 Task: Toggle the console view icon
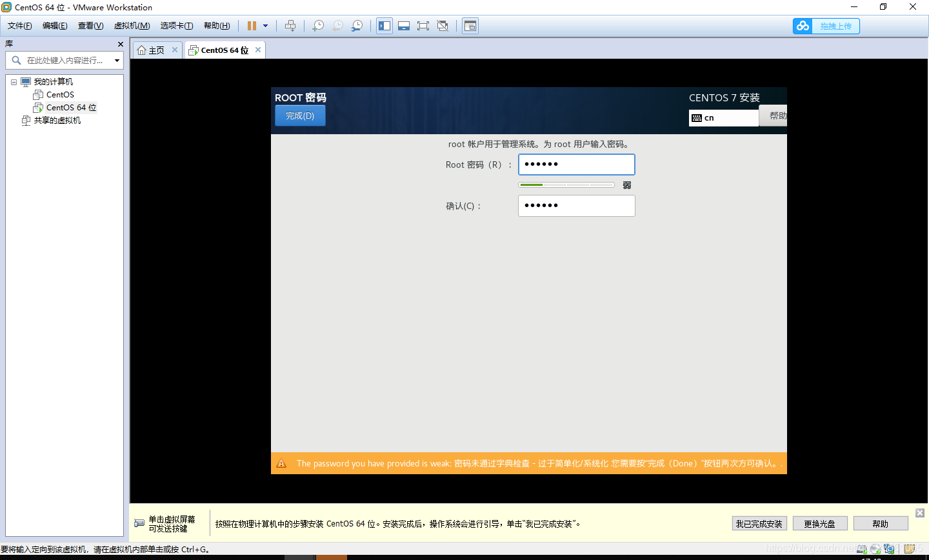[470, 26]
